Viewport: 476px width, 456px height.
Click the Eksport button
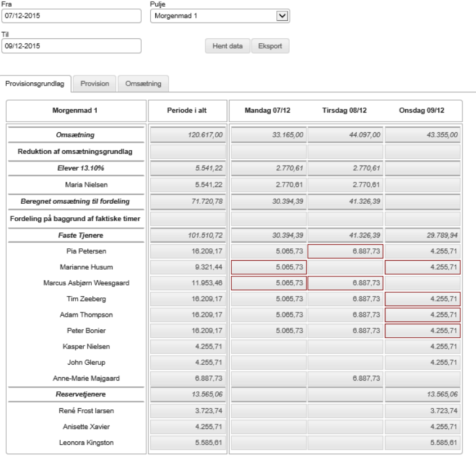click(270, 46)
